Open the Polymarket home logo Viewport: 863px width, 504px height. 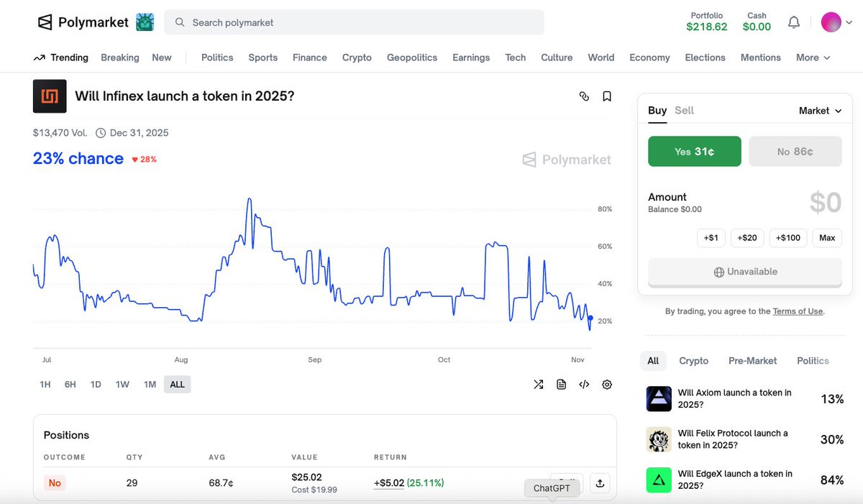click(83, 22)
